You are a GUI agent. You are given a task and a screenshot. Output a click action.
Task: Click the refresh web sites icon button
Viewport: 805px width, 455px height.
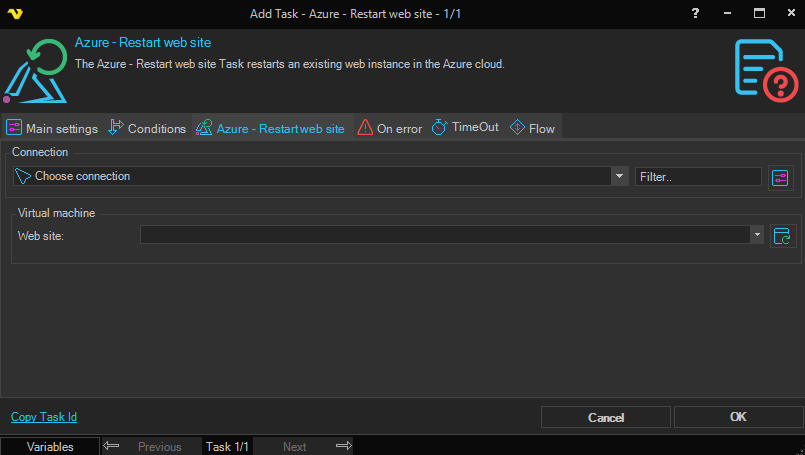(x=782, y=235)
